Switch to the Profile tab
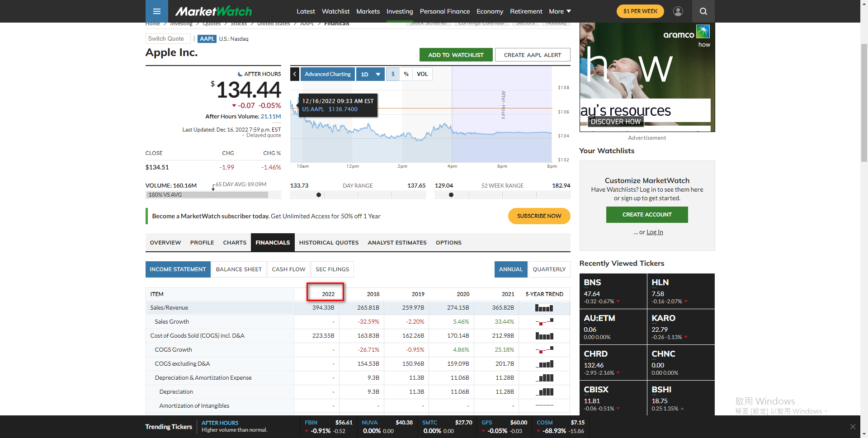 point(202,243)
